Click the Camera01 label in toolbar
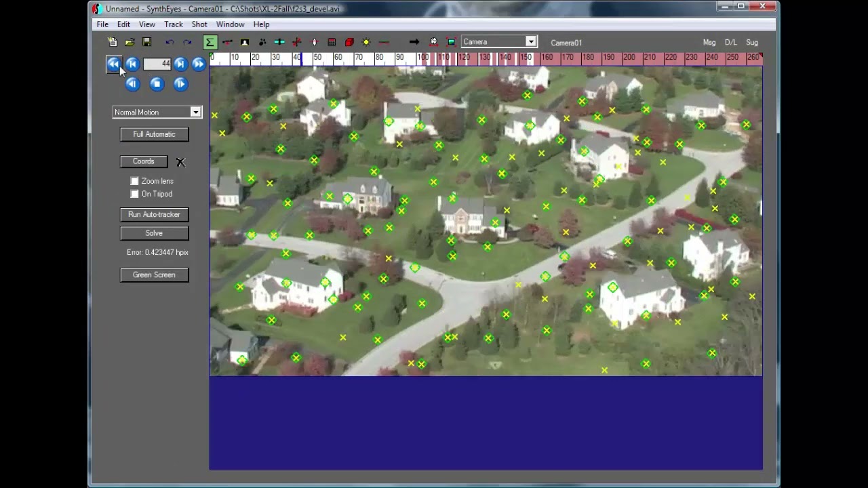The height and width of the screenshot is (488, 868). click(x=566, y=43)
